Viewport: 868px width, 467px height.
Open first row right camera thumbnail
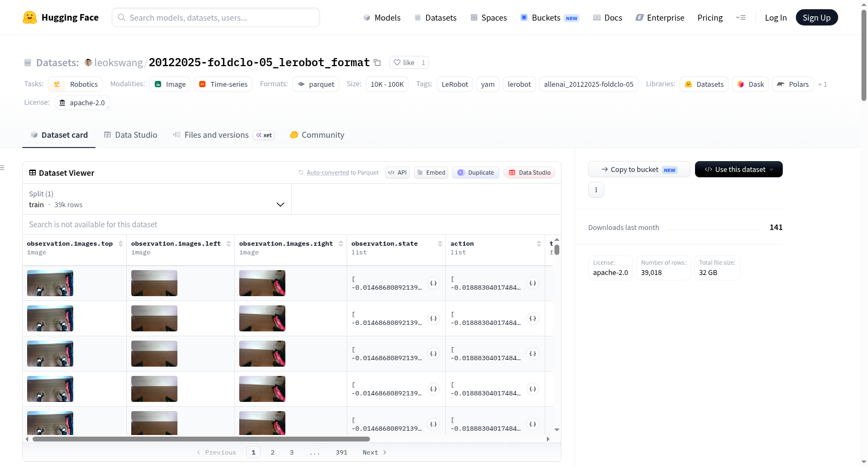[x=262, y=283]
